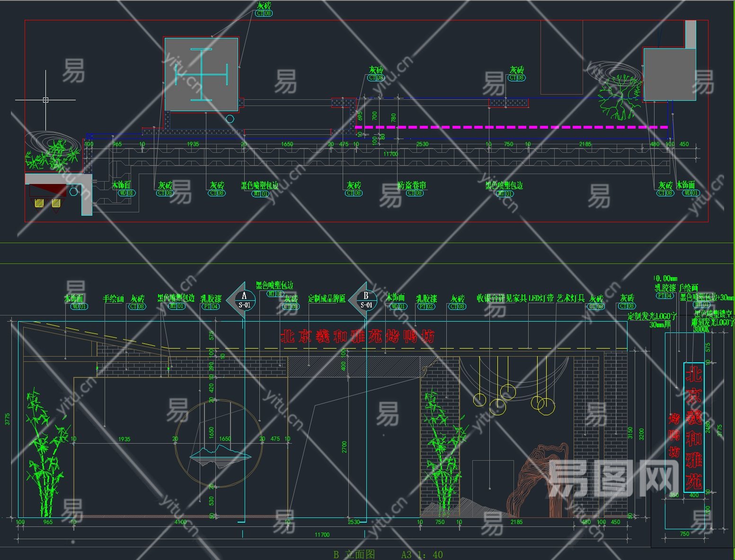Select the 4100 dimension text

pyautogui.click(x=180, y=522)
